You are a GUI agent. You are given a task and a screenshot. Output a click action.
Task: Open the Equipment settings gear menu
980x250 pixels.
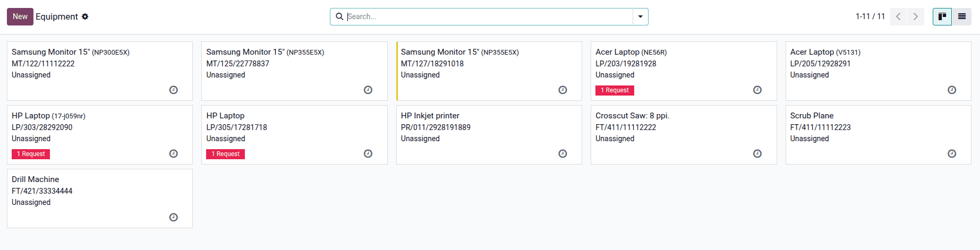coord(85,16)
